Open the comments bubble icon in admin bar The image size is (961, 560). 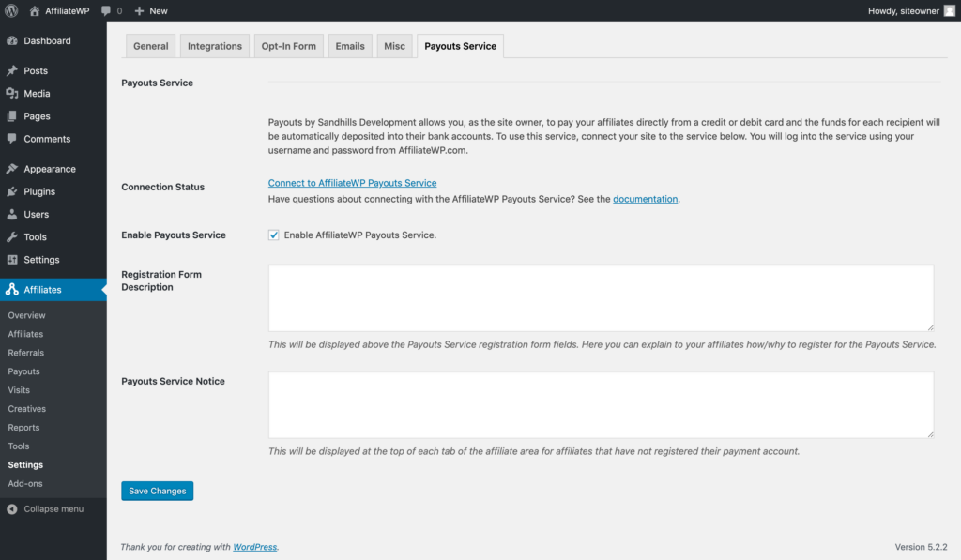coord(106,11)
